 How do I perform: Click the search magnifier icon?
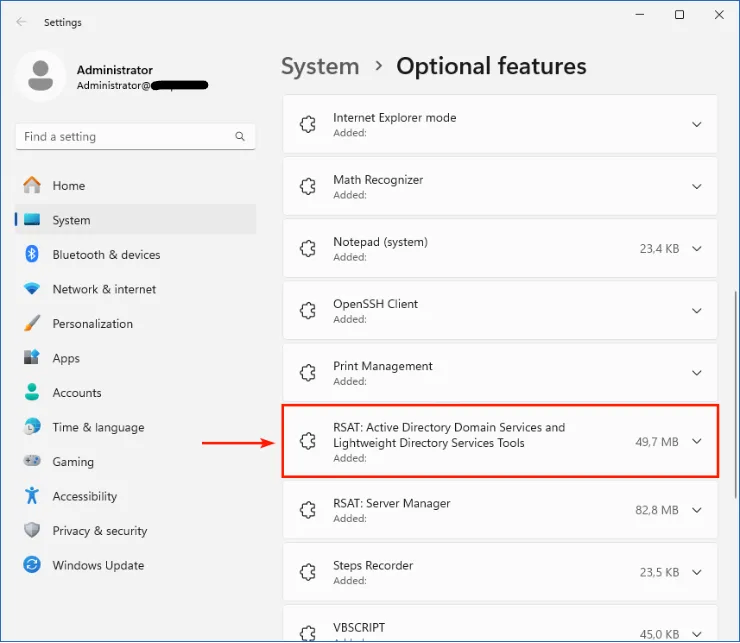240,137
